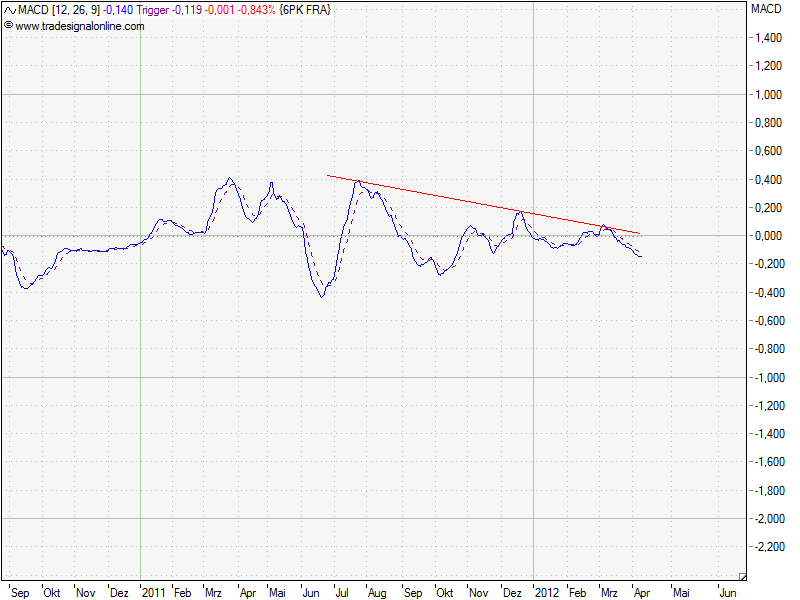Click the percentage value -0,843%

(257, 10)
